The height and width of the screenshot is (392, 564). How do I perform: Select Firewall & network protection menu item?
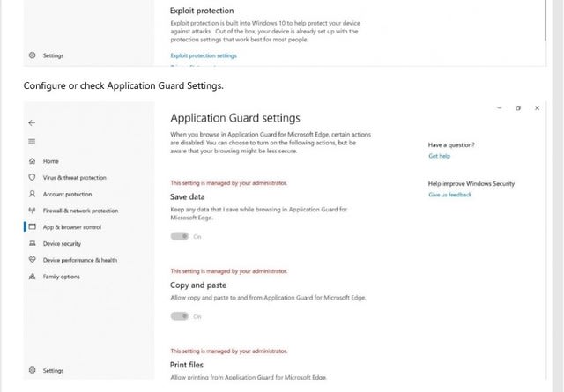[80, 211]
